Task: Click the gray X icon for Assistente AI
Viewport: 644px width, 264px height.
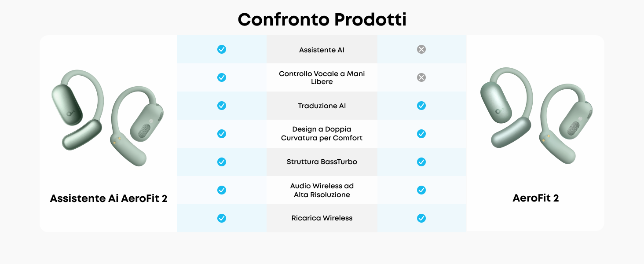Action: tap(421, 49)
